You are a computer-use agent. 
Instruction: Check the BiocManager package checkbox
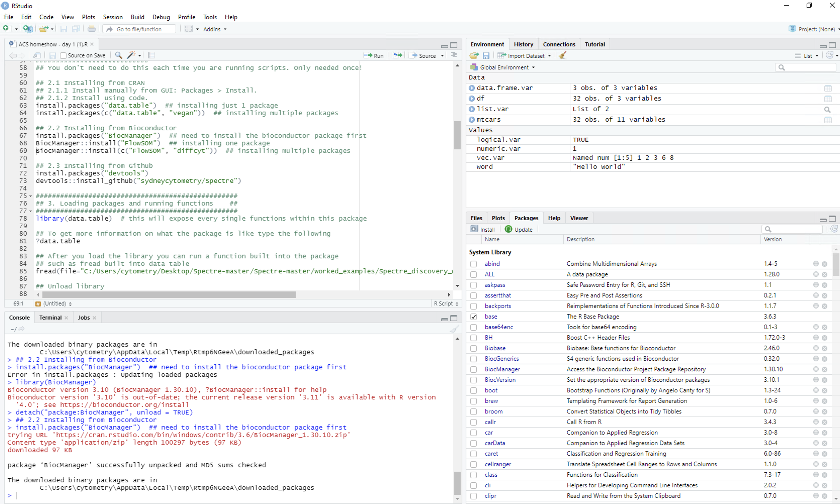point(474,369)
